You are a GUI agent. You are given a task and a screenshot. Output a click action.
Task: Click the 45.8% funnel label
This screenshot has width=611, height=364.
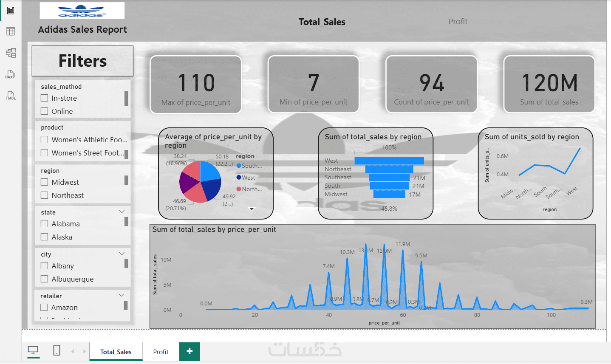click(389, 209)
